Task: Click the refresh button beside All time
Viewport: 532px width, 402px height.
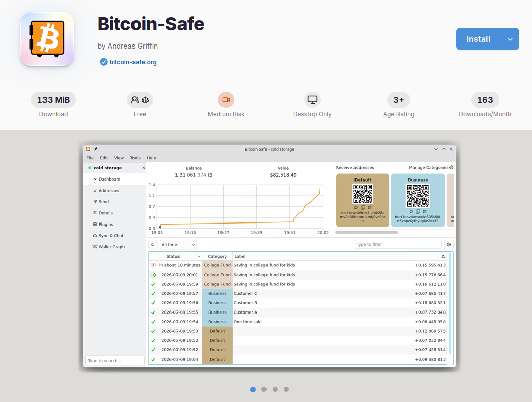Action: pos(153,244)
